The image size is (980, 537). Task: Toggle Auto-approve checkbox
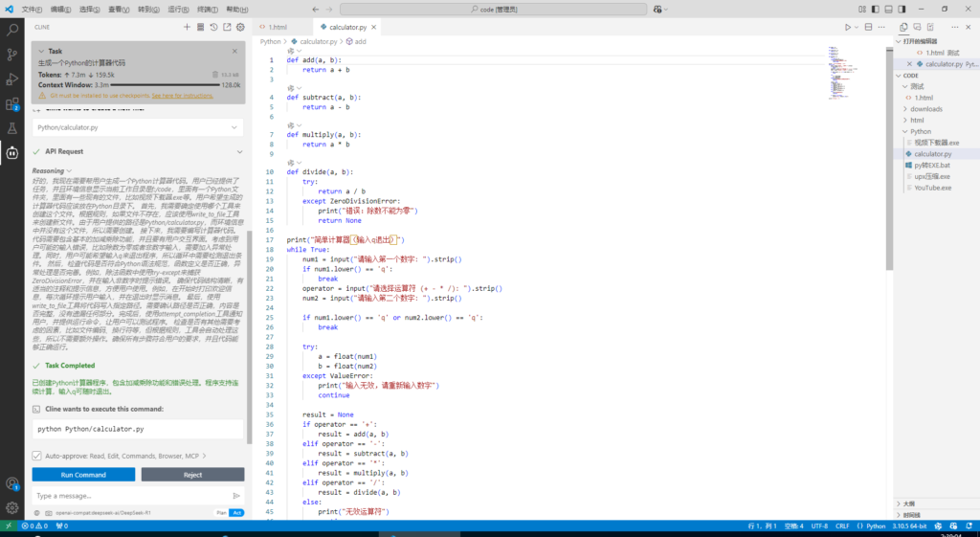point(37,456)
